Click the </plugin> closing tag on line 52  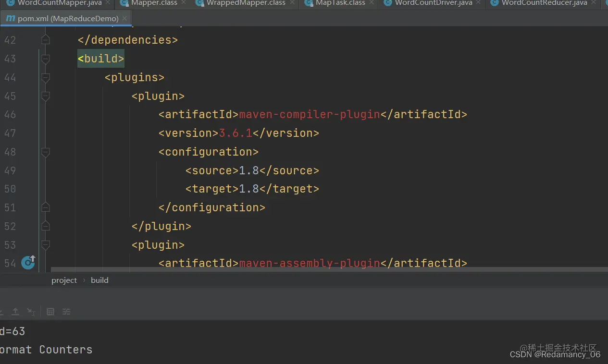(161, 226)
